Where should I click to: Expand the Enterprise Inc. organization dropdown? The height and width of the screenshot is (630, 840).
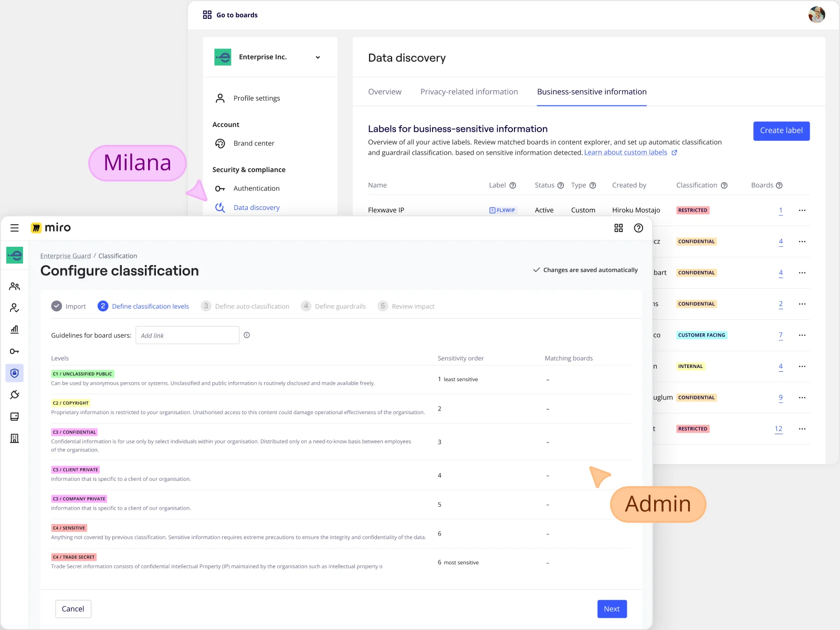tap(318, 57)
